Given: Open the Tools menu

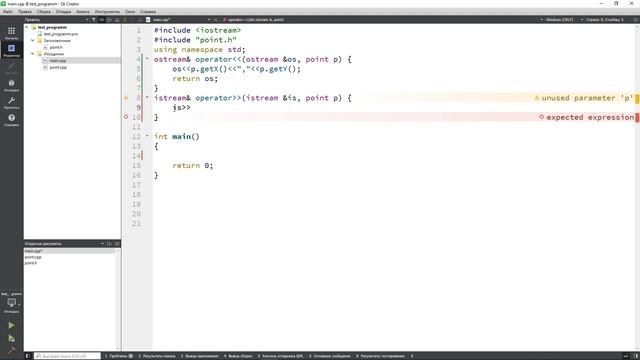Looking at the screenshot, I should 107,11.
